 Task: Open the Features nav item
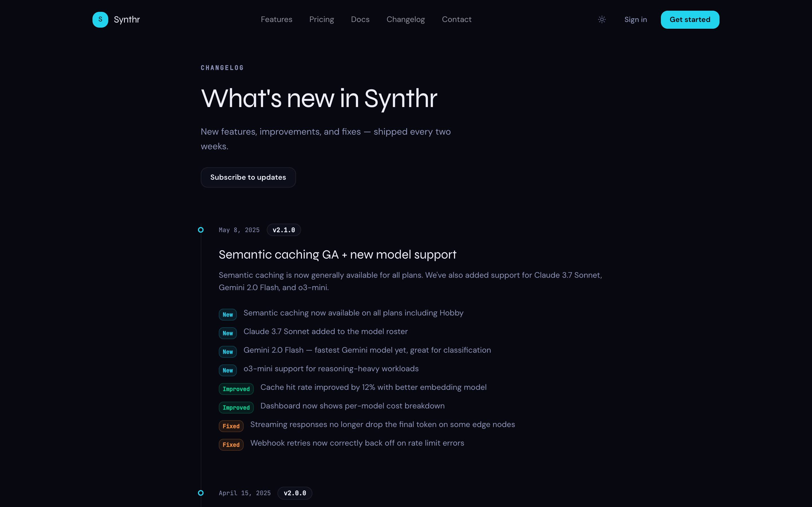(277, 19)
